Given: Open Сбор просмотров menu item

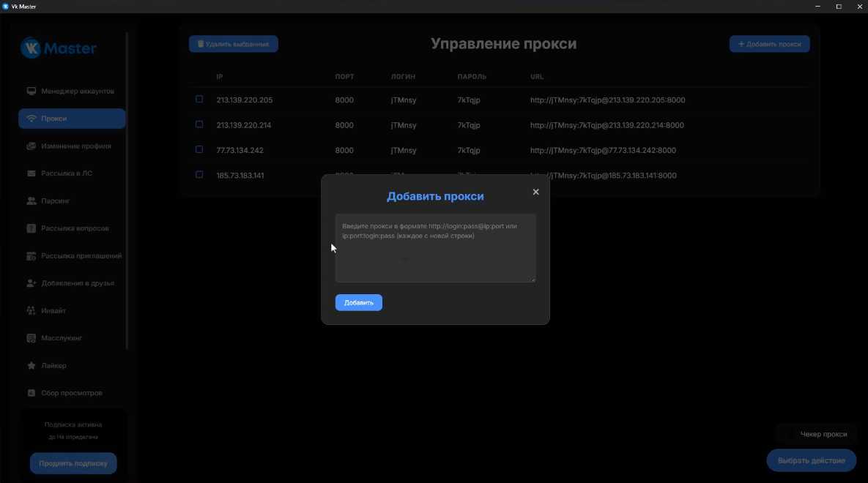Looking at the screenshot, I should [x=71, y=393].
